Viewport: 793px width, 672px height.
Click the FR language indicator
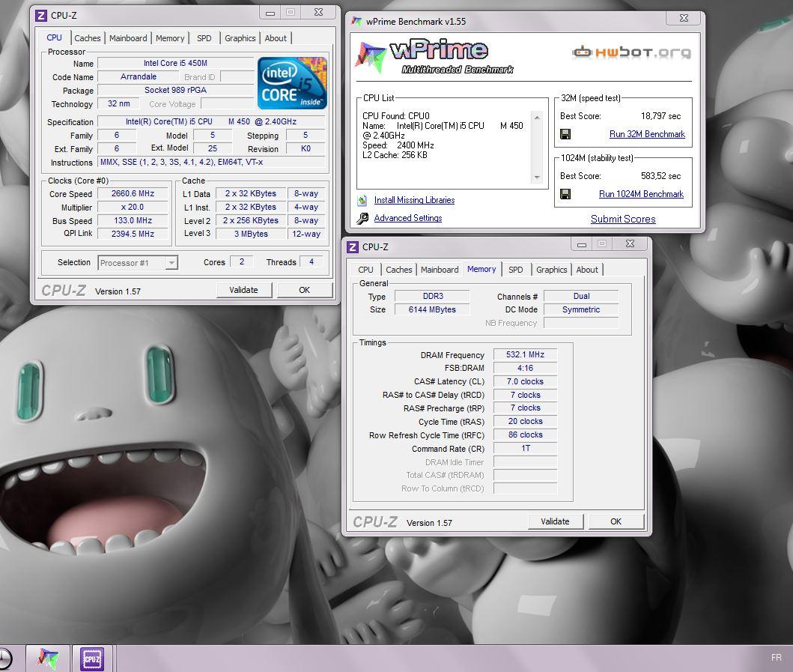tap(777, 657)
